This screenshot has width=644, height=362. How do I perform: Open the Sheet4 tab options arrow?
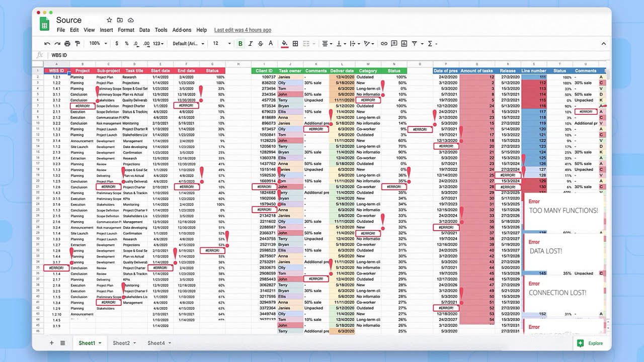click(170, 343)
